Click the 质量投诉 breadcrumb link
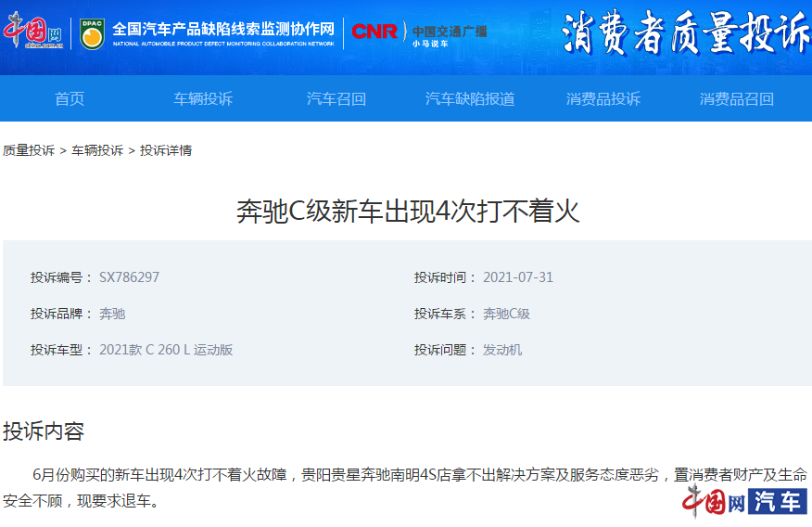This screenshot has width=812, height=527. [29, 150]
